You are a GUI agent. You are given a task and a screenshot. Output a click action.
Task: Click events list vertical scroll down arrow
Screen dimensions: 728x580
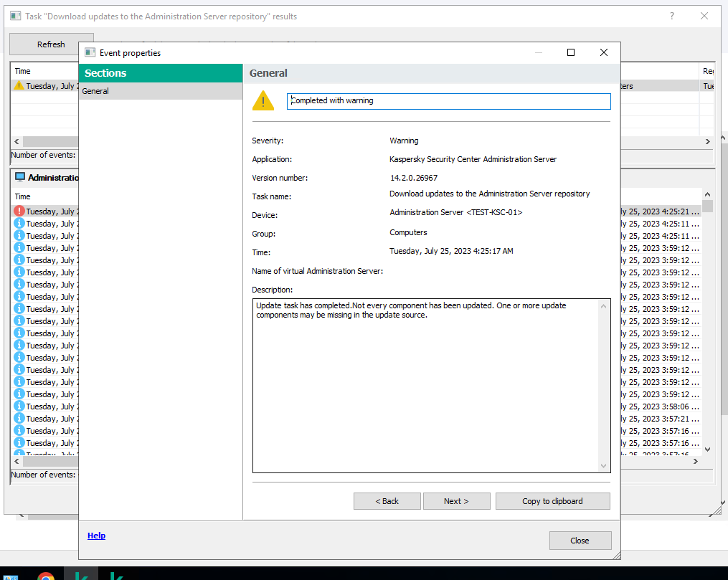point(708,449)
